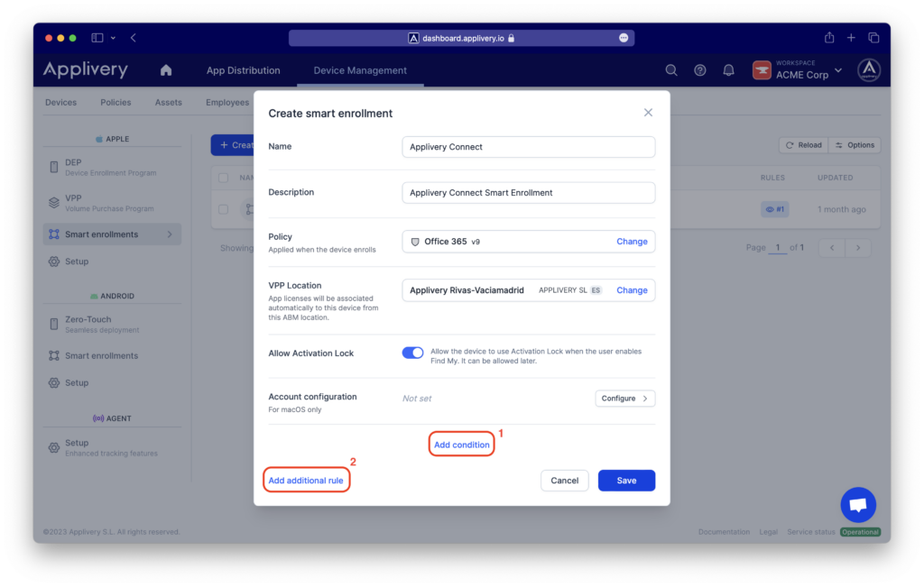Open Android Zero-Touch item

tap(112, 325)
